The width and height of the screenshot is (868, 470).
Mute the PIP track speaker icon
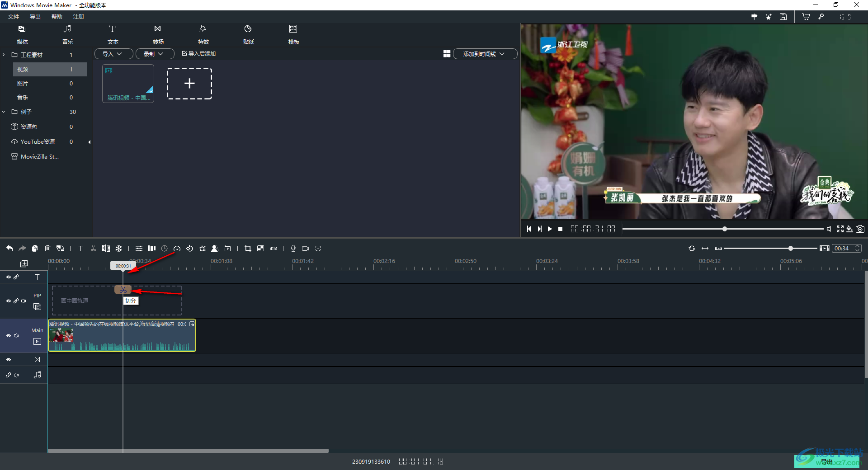[24, 301]
